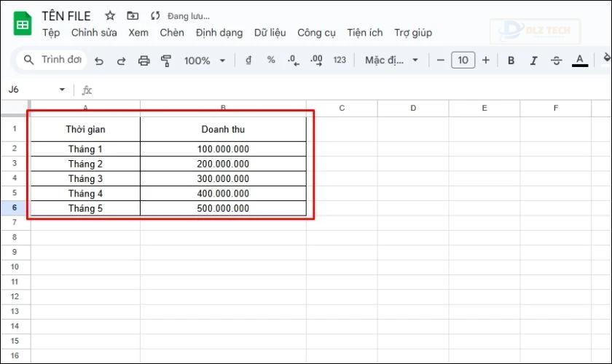Apply the đ currency format
The image size is (612, 364).
248,60
